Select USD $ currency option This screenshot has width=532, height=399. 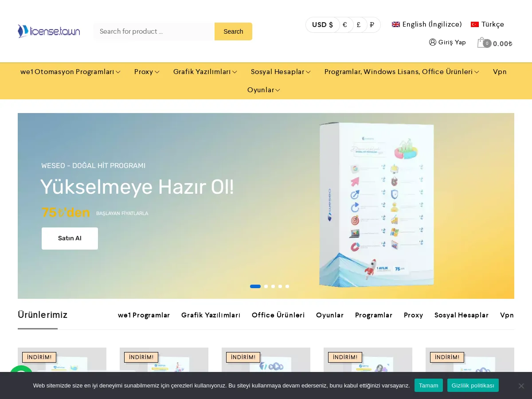tap(322, 25)
